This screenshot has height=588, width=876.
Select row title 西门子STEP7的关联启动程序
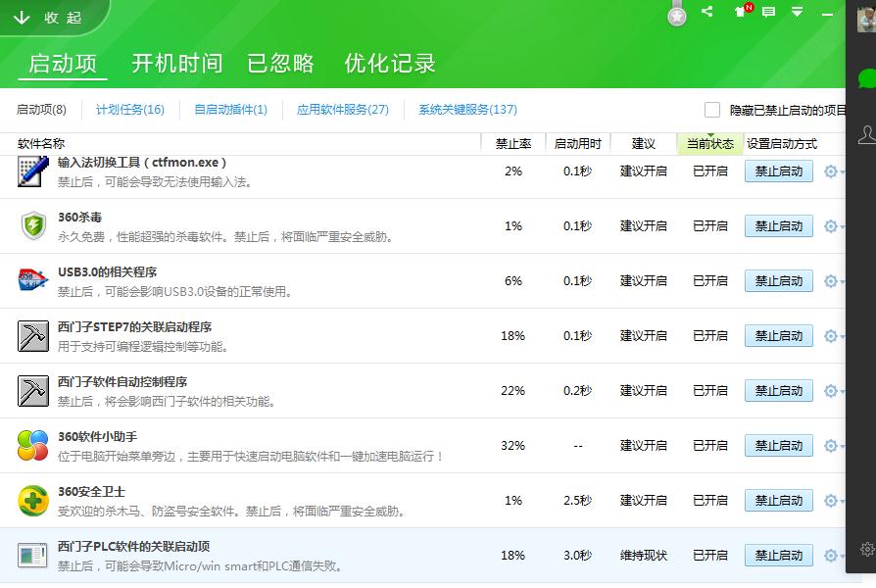point(134,326)
